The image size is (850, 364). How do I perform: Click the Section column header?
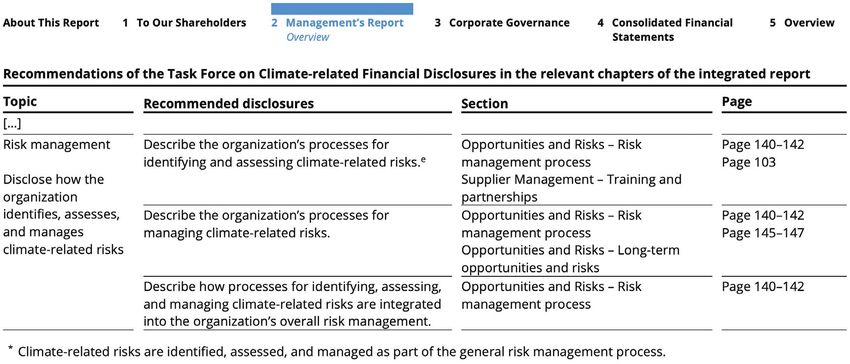pyautogui.click(x=485, y=104)
